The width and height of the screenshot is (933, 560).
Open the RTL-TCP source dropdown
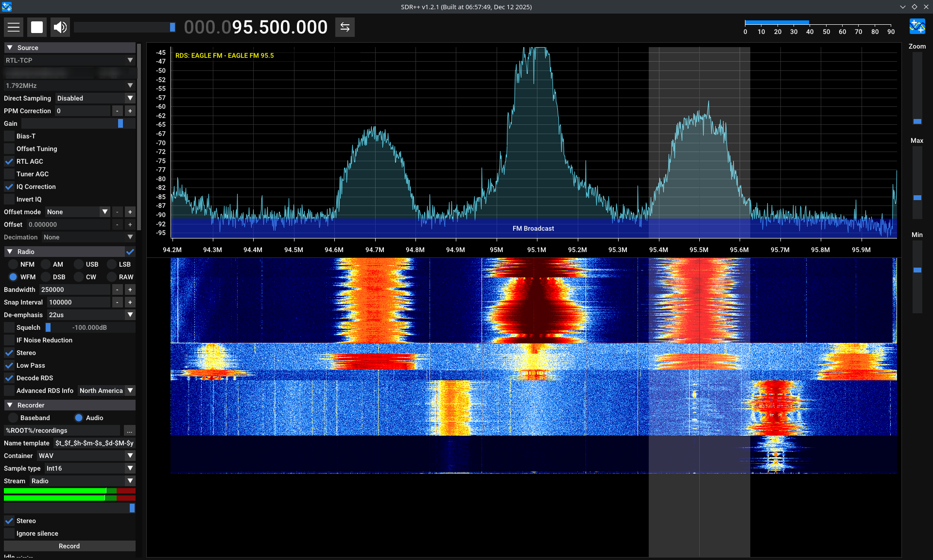click(69, 61)
